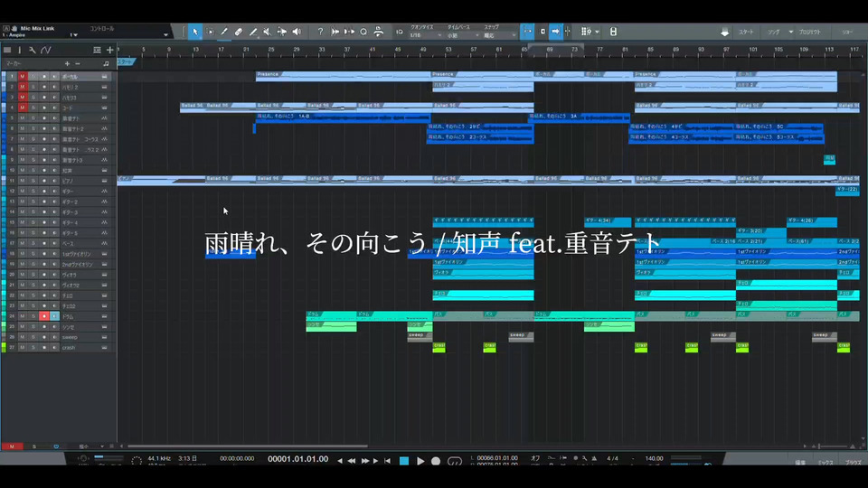Click the Zoom (magnifier) tool icon
The width and height of the screenshot is (868, 488).
point(363,32)
